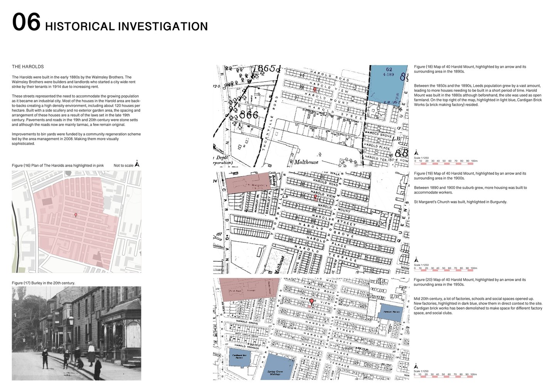Click the line 'St Margaret's Church was built'
This screenshot has width=555, height=392.
coord(461,202)
